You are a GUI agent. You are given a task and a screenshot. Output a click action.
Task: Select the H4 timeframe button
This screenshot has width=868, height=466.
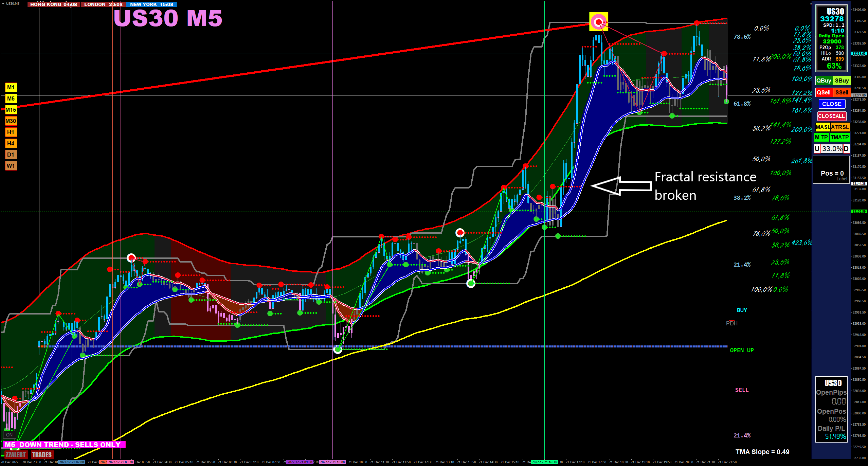tap(11, 143)
